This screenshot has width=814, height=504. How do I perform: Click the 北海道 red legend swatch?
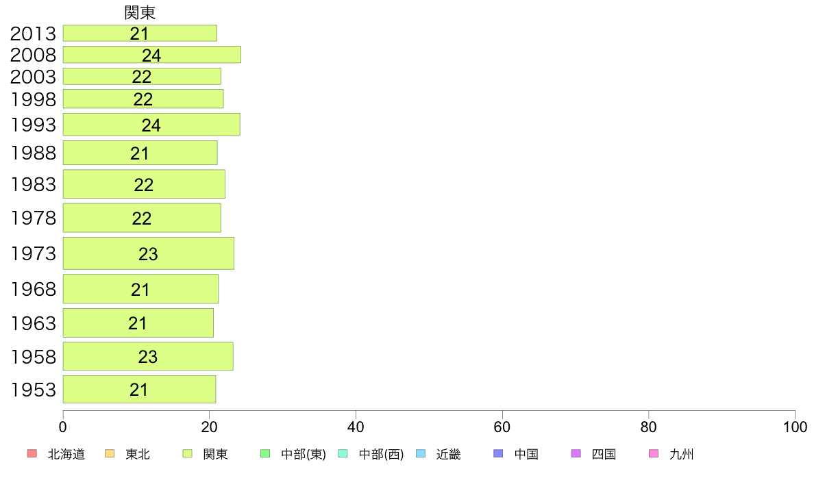tap(32, 453)
